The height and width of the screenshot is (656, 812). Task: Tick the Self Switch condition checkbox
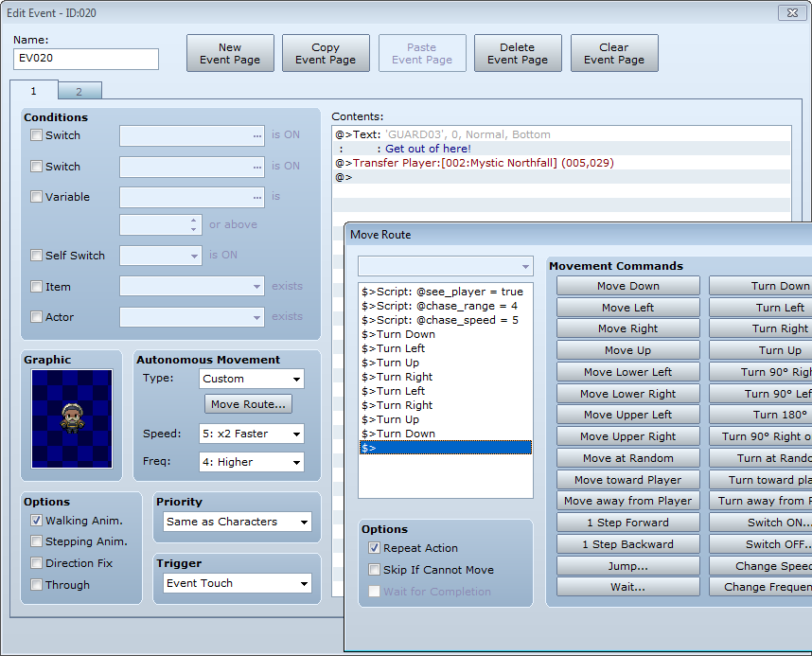click(36, 256)
